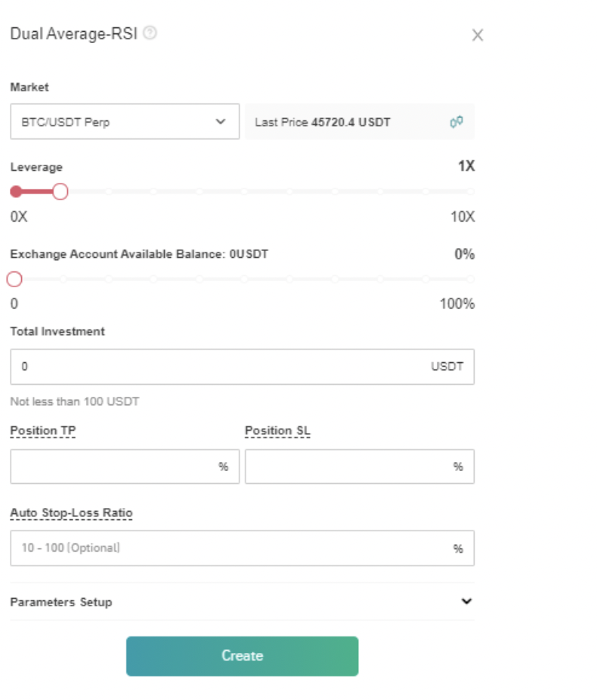Click the chevron arrow in Market dropdown
Viewport: 597px width, 700px height.
tap(221, 122)
